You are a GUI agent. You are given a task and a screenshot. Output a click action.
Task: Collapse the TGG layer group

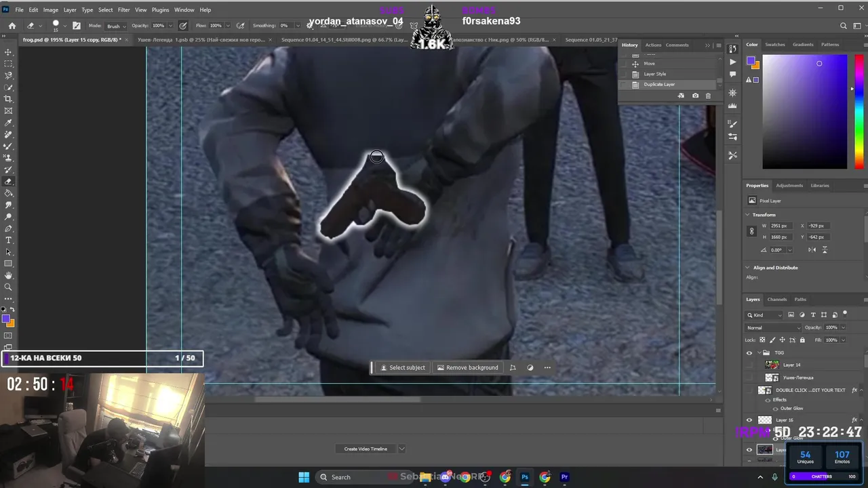(x=759, y=352)
